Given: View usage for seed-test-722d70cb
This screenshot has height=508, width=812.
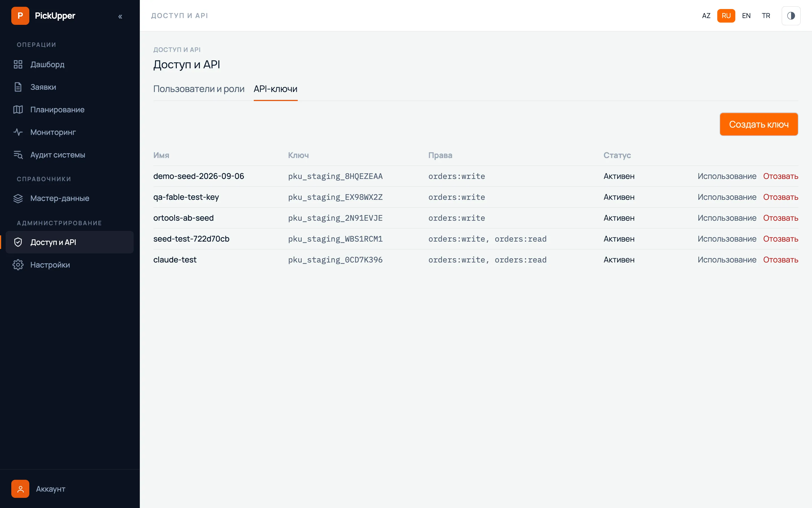Looking at the screenshot, I should [727, 239].
